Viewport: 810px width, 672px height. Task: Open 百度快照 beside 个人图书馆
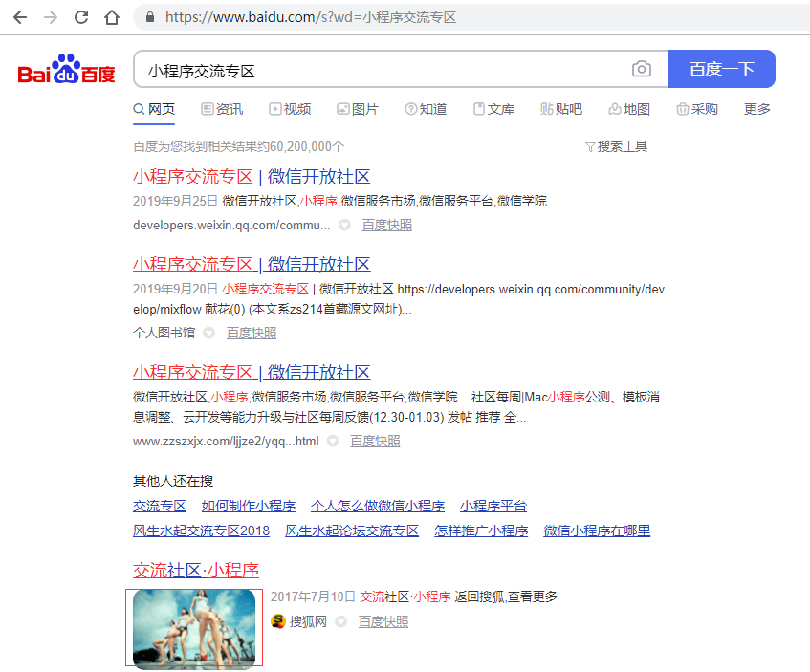(x=252, y=334)
